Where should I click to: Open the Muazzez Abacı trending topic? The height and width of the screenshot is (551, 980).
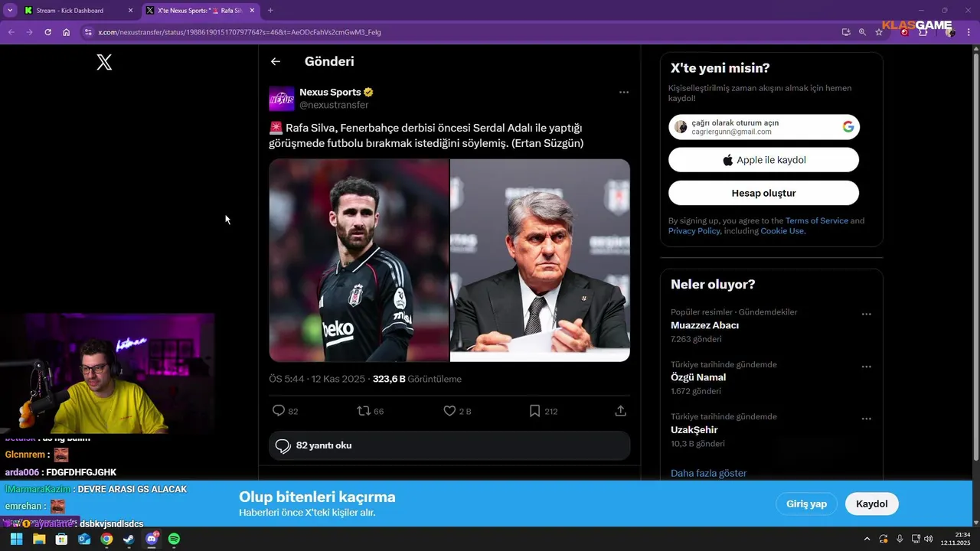coord(704,325)
